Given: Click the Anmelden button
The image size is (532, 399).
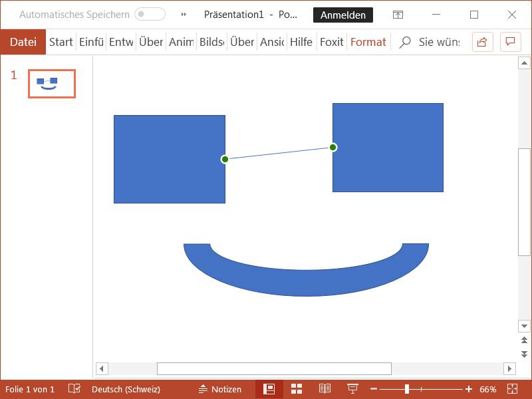Looking at the screenshot, I should pos(343,15).
